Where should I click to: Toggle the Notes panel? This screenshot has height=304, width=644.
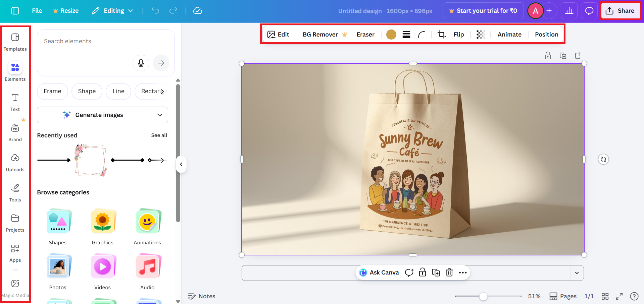coord(202,296)
